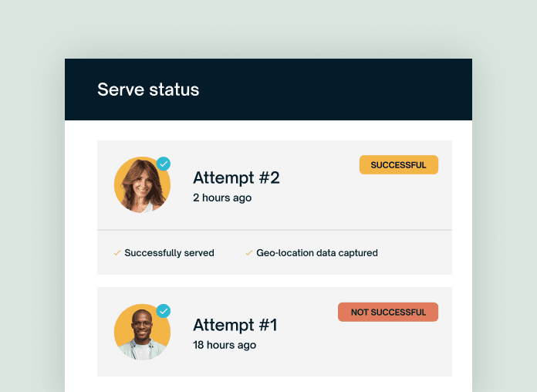Click the Serve status header title

pyautogui.click(x=148, y=90)
